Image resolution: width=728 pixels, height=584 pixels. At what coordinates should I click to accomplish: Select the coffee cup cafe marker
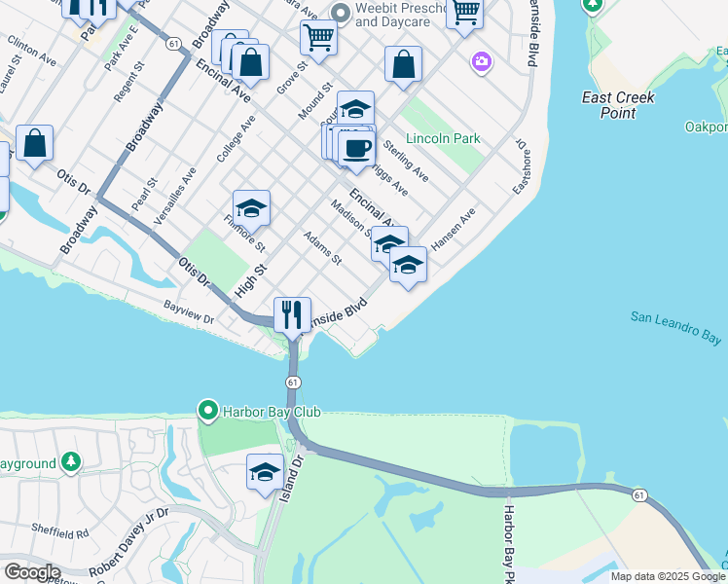[x=356, y=150]
